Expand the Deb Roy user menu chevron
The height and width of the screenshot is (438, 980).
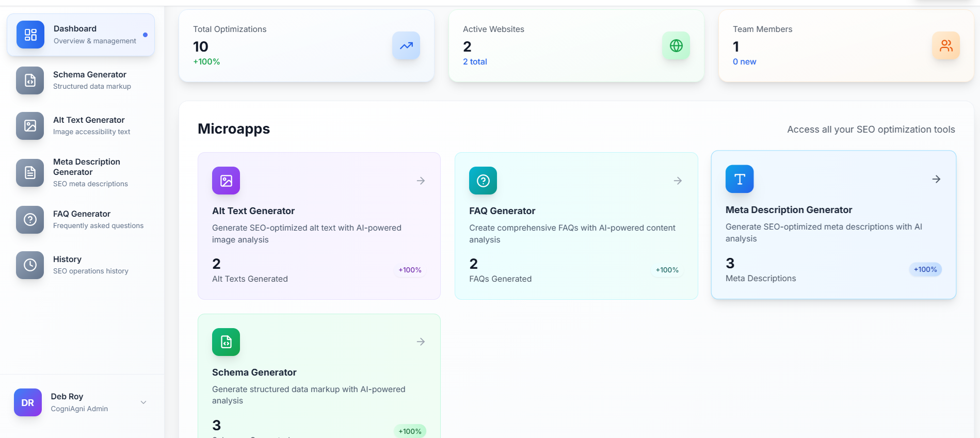pos(143,402)
